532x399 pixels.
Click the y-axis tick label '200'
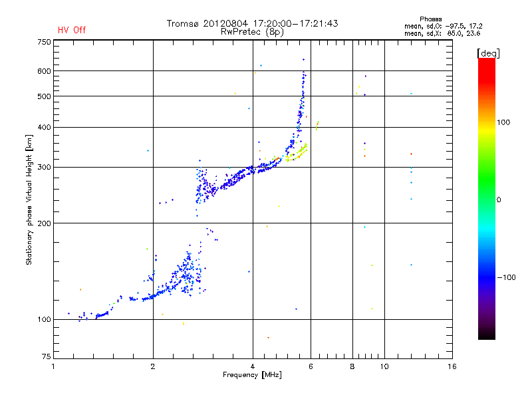click(44, 223)
